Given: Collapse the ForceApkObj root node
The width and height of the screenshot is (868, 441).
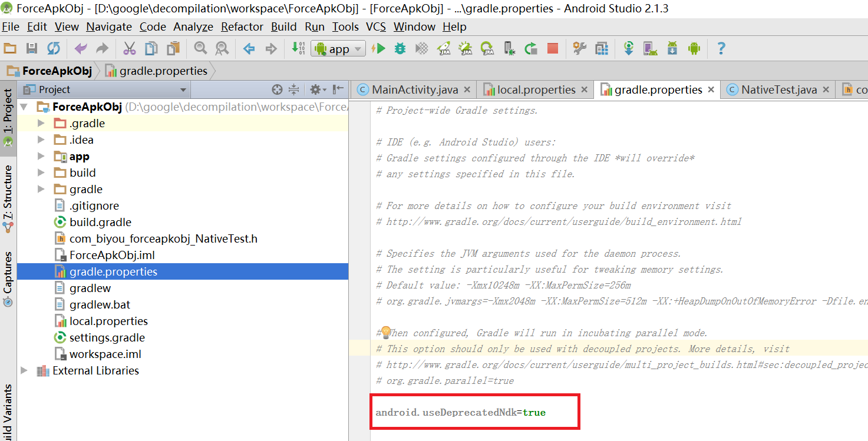Looking at the screenshot, I should click(x=24, y=107).
